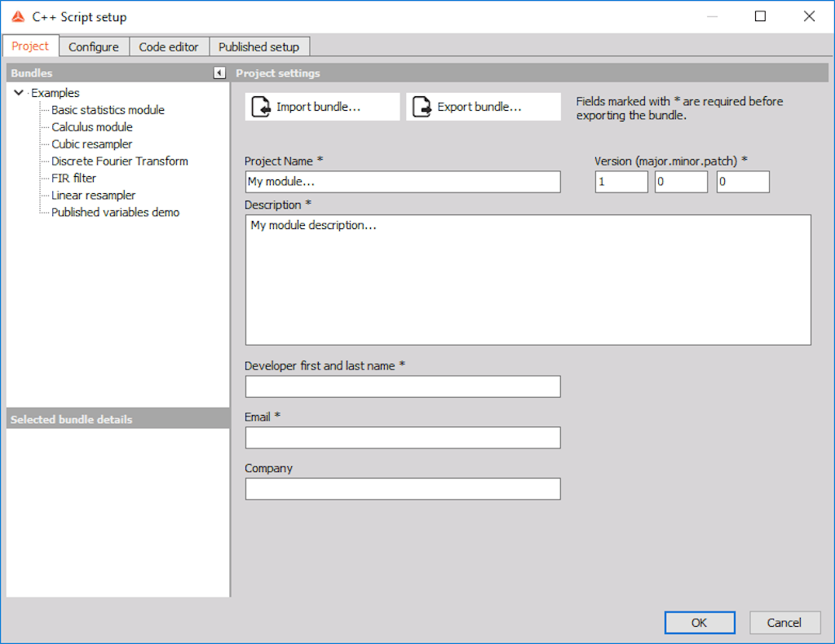This screenshot has width=835, height=644.
Task: Confirm with the OK button
Action: [700, 623]
